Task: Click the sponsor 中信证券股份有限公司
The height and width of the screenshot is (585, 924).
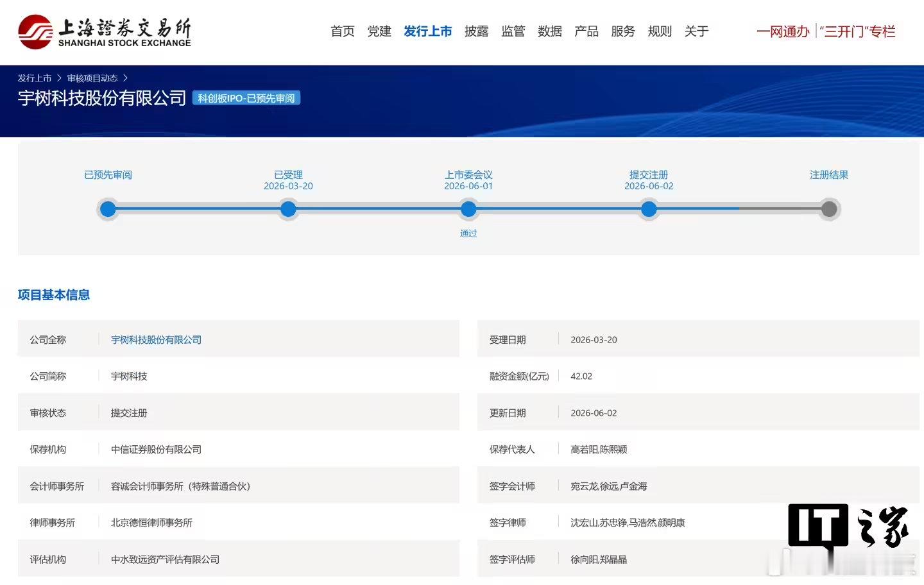Action: point(156,449)
